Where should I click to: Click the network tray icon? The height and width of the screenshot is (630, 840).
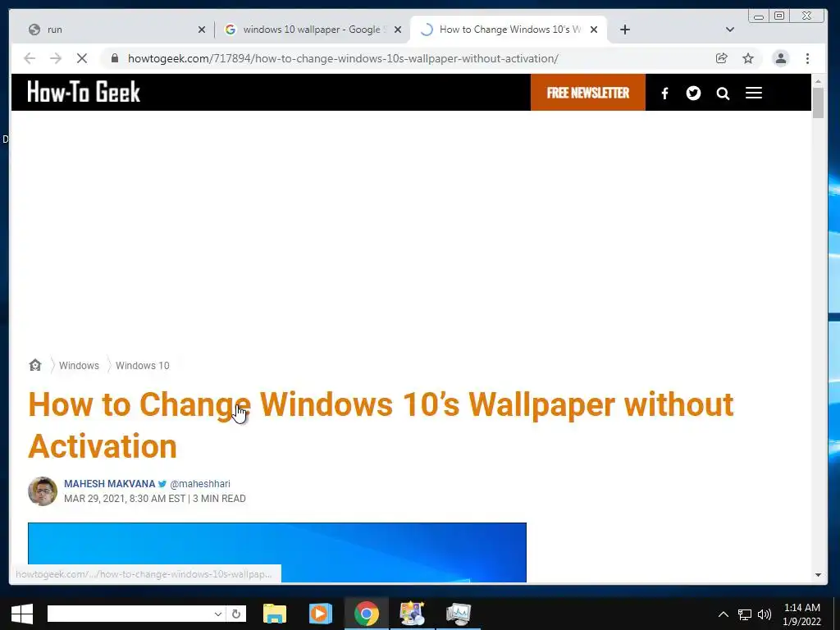click(745, 614)
